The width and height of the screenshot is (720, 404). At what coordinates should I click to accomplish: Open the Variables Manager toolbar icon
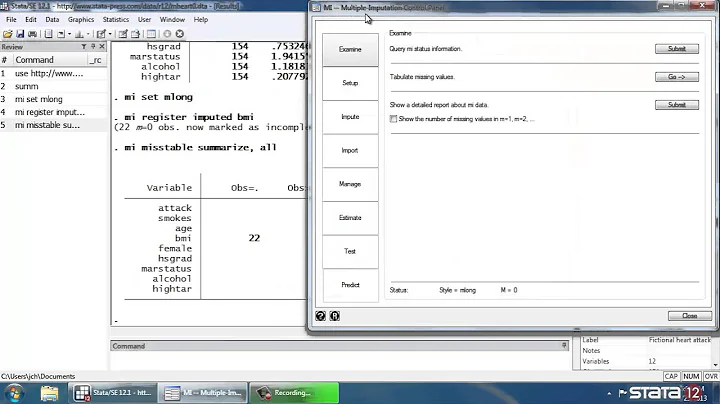[151, 34]
